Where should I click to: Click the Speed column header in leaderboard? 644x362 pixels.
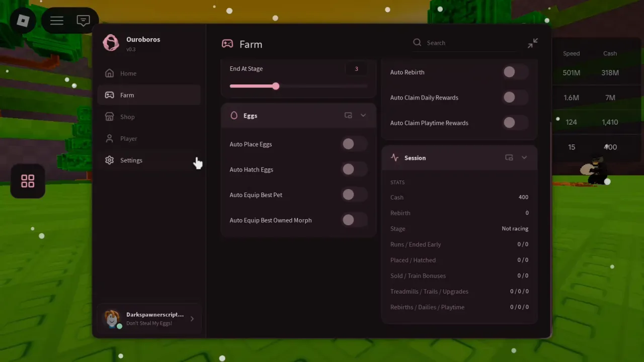(571, 53)
